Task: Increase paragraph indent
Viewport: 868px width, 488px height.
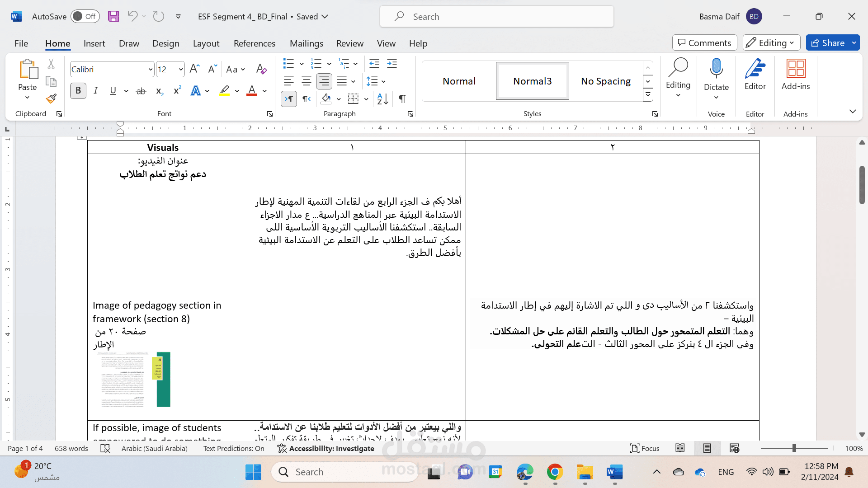Action: 392,63
